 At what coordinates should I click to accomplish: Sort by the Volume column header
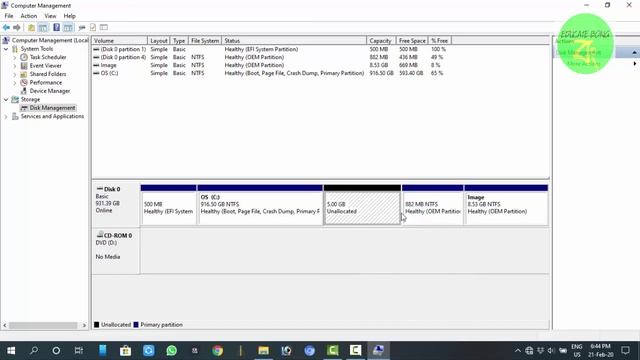pyautogui.click(x=120, y=41)
